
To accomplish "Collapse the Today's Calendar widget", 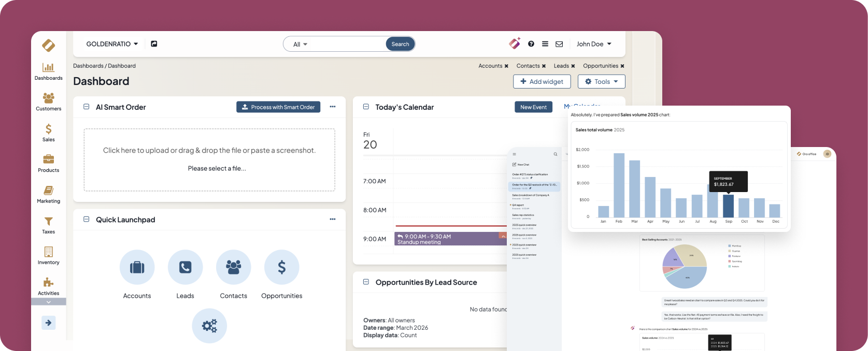I will [x=366, y=107].
